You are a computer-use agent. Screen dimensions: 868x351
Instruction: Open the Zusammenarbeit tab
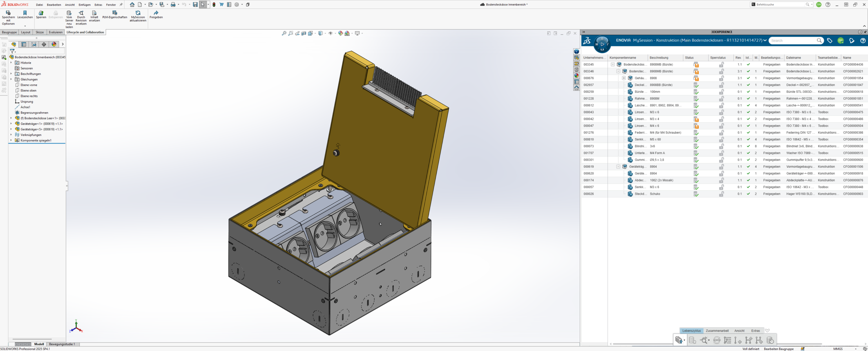coord(717,331)
